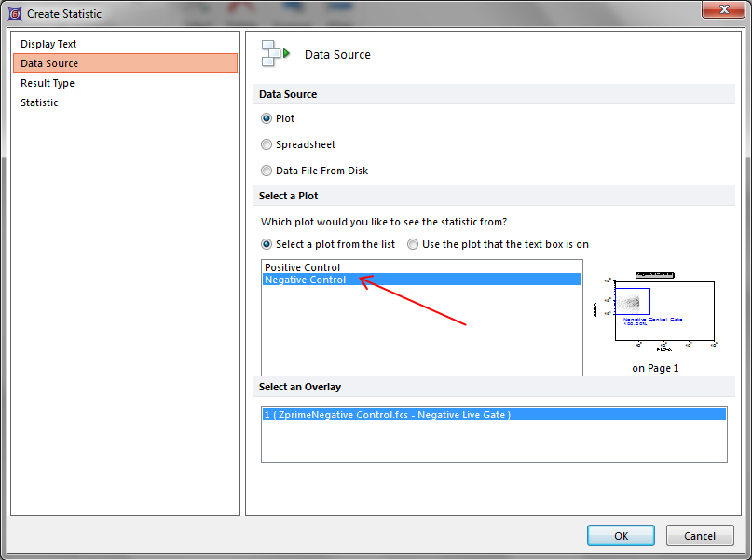
Task: Go to the Result Type page
Action: click(x=48, y=83)
